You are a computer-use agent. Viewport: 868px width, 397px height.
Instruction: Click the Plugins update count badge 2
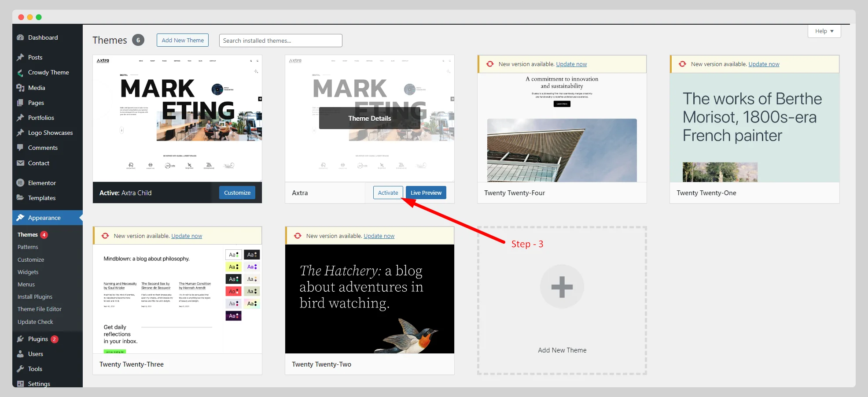55,339
